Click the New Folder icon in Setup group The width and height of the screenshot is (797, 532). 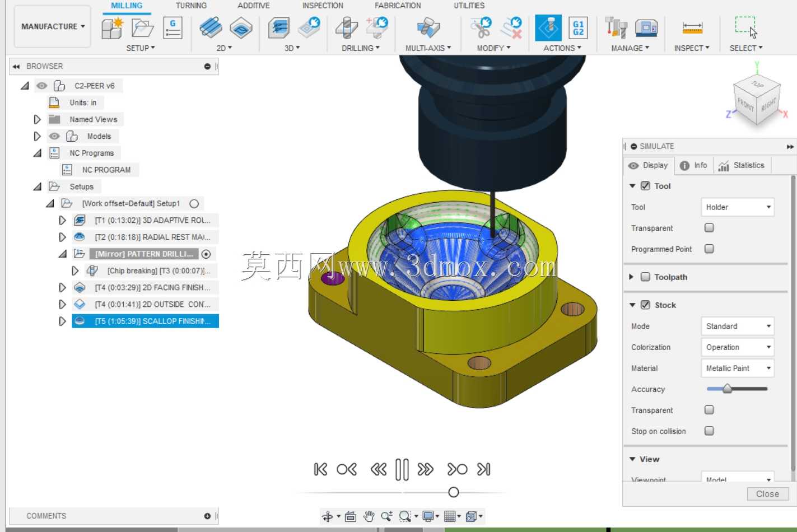[x=142, y=27]
